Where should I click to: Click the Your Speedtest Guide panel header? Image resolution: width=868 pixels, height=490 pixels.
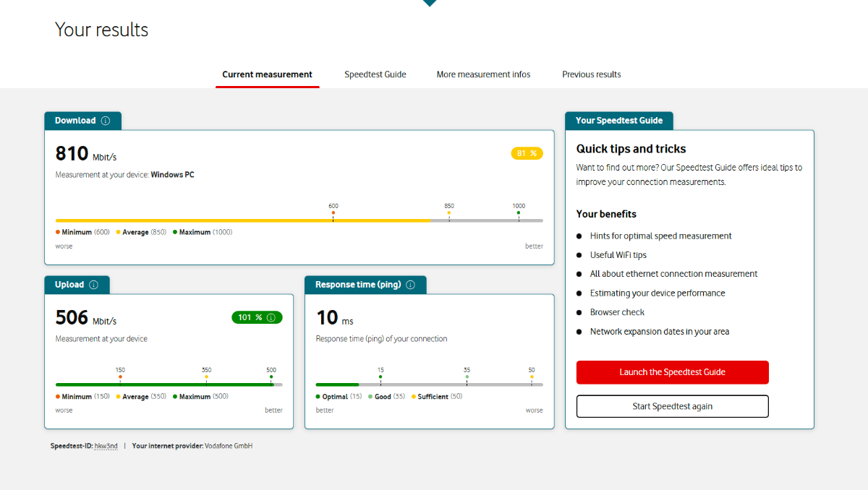click(x=619, y=121)
